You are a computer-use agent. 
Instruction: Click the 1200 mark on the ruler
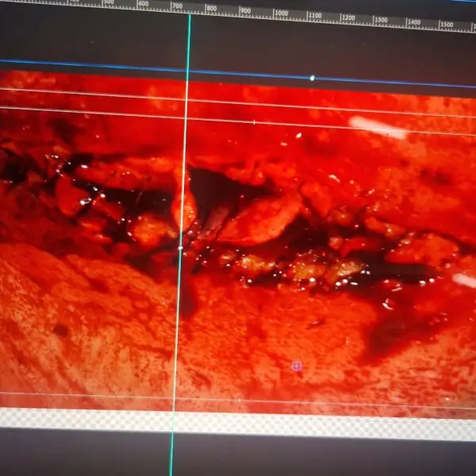(347, 18)
